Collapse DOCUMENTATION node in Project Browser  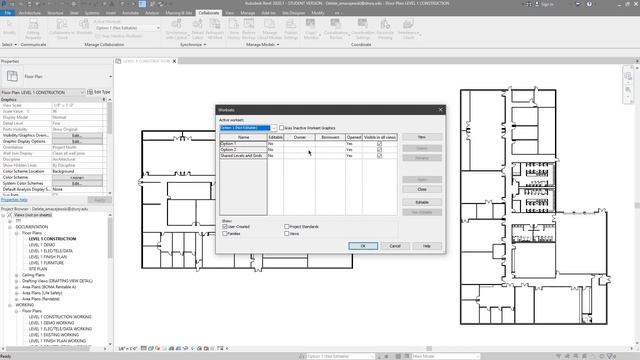click(10, 227)
